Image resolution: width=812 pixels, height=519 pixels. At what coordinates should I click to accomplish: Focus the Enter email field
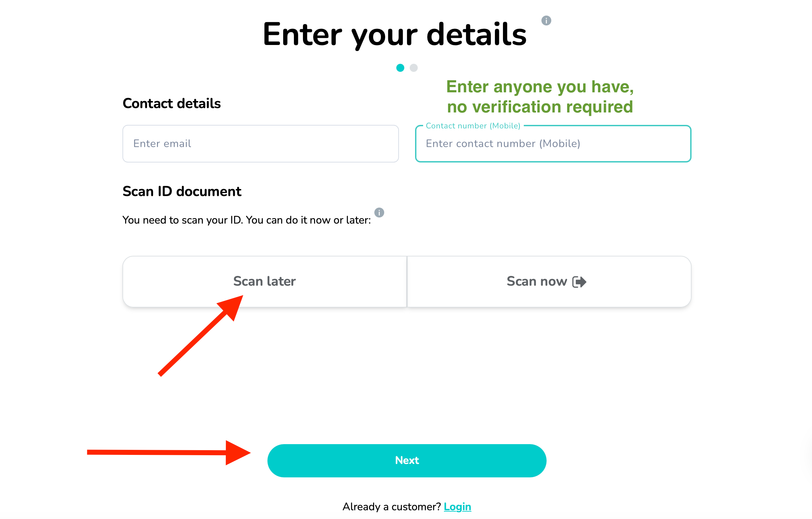(260, 144)
